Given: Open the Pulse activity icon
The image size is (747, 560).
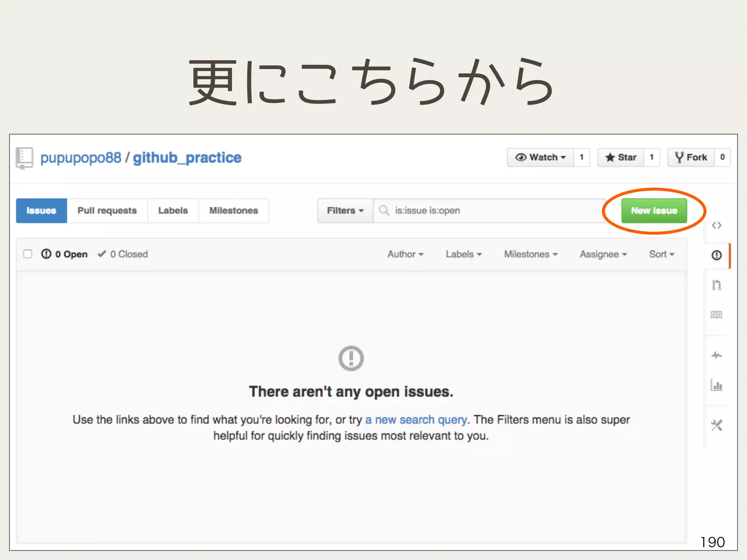Looking at the screenshot, I should [716, 355].
